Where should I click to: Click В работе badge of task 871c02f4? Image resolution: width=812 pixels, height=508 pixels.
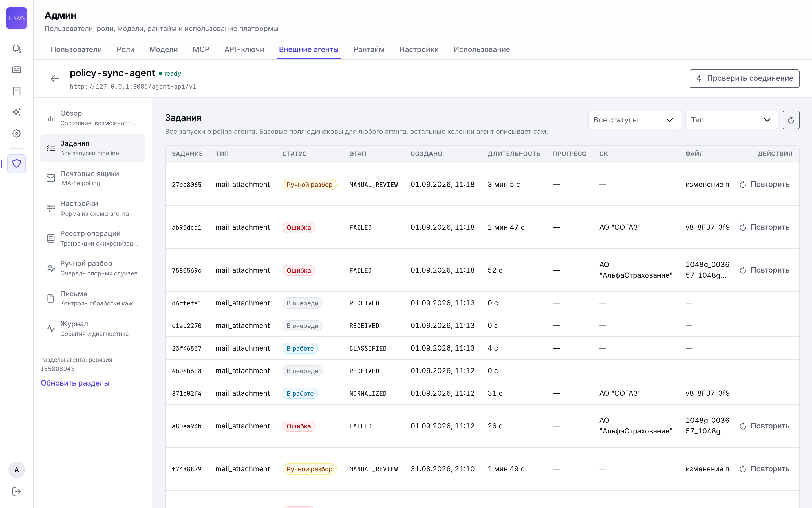click(300, 393)
